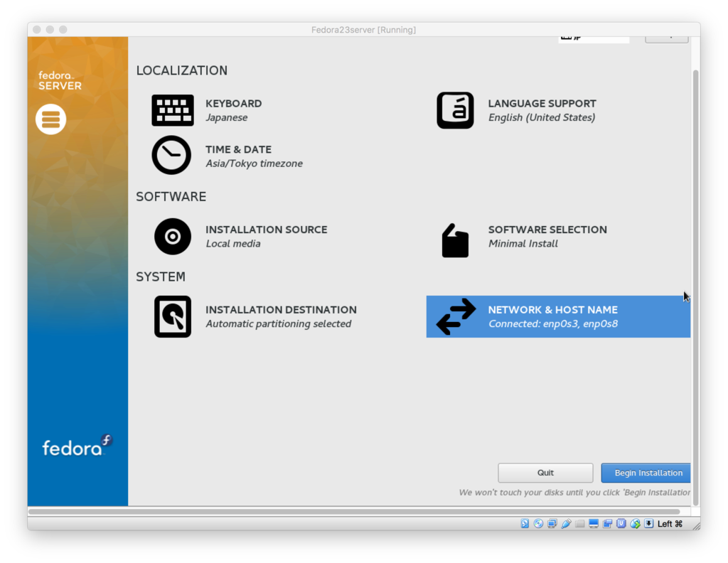Screen dimensions: 728x563
Task: Click the SYSTEM section heading
Action: tap(161, 277)
